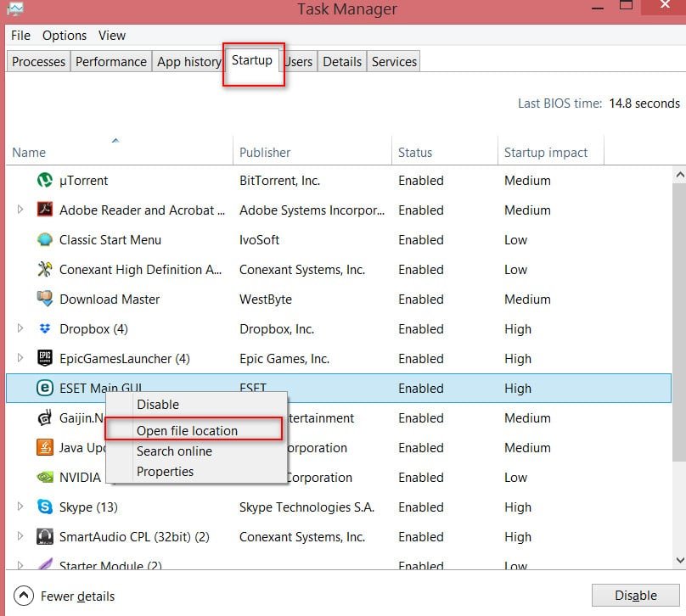686x616 pixels.
Task: Expand the Adobe Reader and Acrobat group
Action: click(x=20, y=210)
